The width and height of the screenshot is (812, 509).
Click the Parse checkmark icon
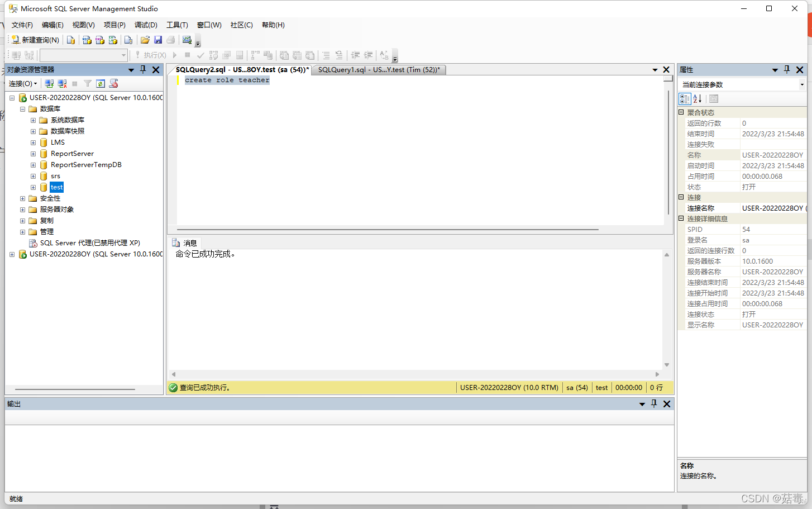pos(200,55)
